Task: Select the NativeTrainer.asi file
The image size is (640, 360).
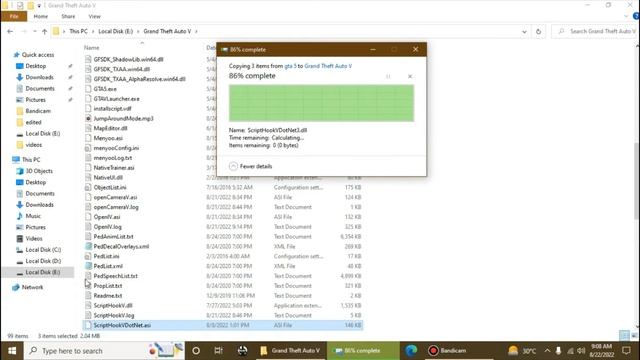Action: pos(114,168)
